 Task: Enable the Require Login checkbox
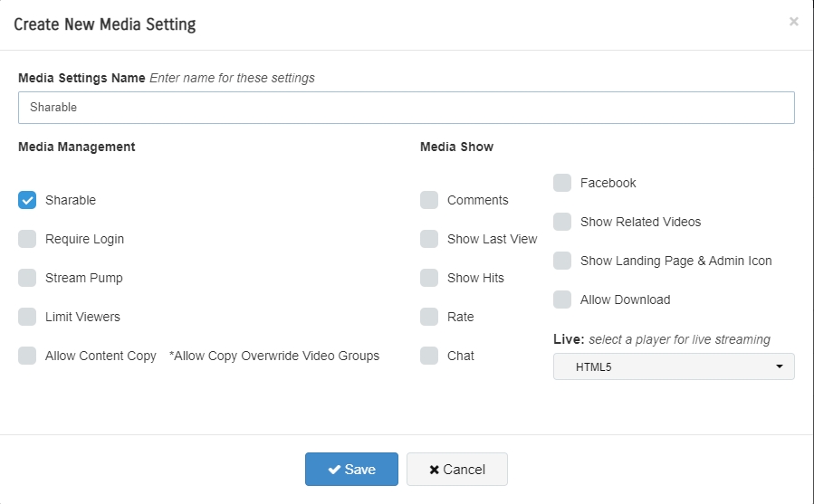[27, 239]
